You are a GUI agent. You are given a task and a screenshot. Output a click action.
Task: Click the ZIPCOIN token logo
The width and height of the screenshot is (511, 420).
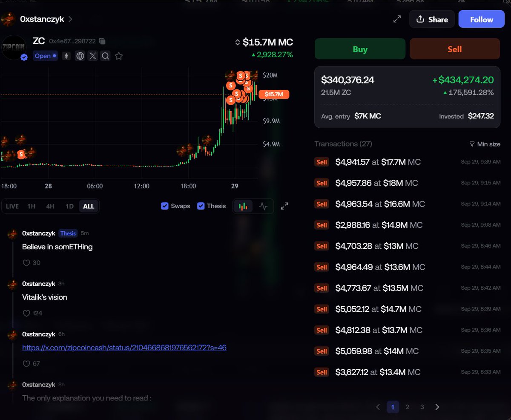14,48
